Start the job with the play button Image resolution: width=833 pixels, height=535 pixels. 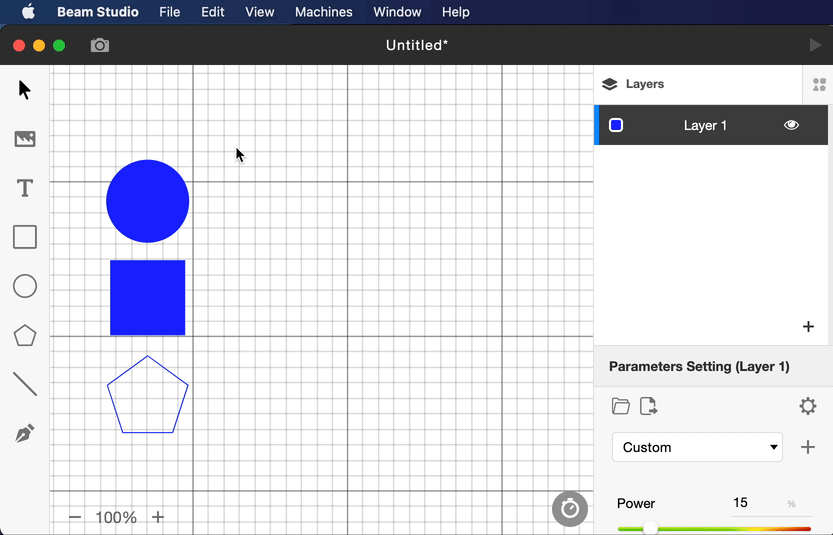point(815,45)
